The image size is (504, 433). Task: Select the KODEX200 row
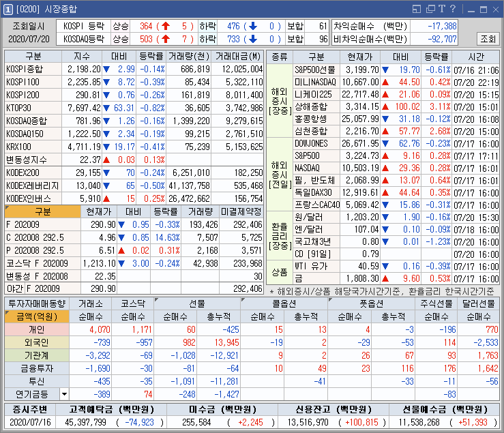[134, 173]
